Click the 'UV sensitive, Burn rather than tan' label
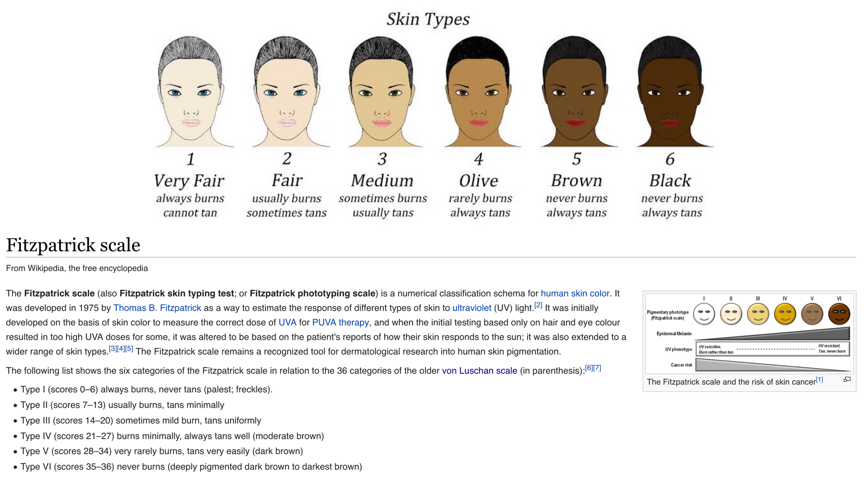 [x=716, y=349]
